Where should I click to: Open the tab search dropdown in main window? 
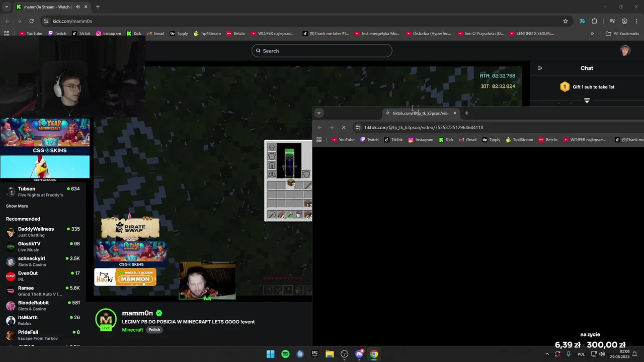[6, 7]
